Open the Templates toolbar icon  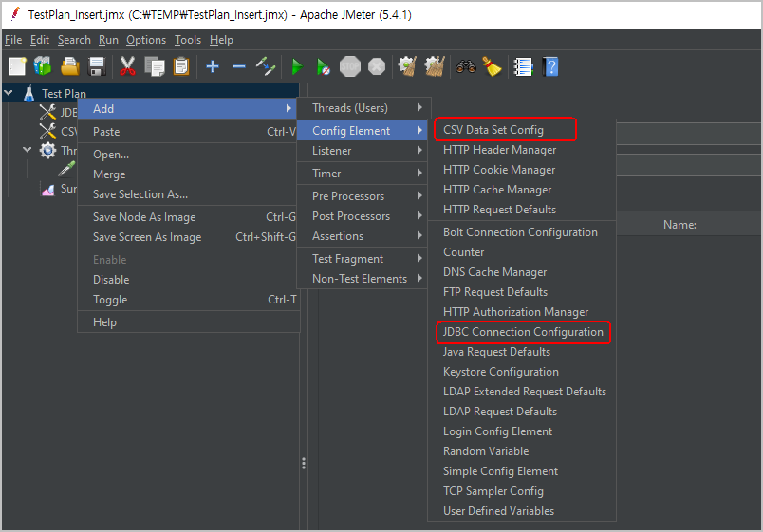43,66
